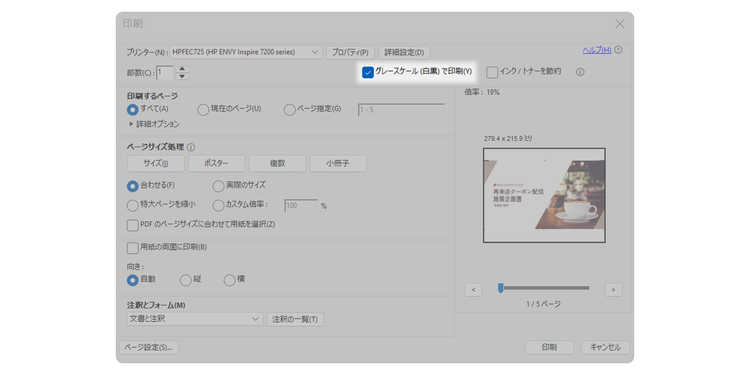This screenshot has width=750, height=375.
Task: Close the 印刷 dialog with X
Action: tap(619, 24)
